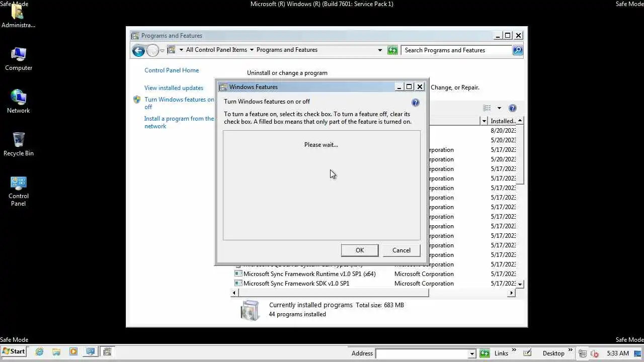Click the shield icon beside Turn Windows features

pos(137,100)
